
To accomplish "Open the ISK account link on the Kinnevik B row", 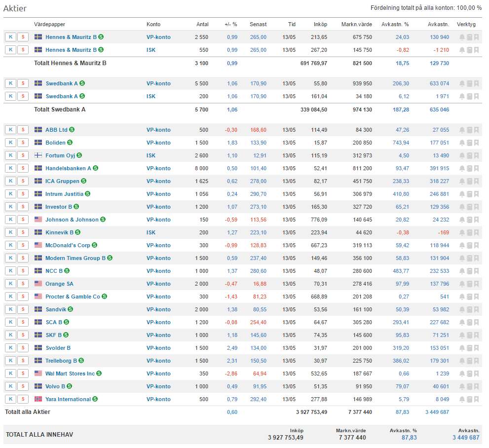I will tap(151, 232).
